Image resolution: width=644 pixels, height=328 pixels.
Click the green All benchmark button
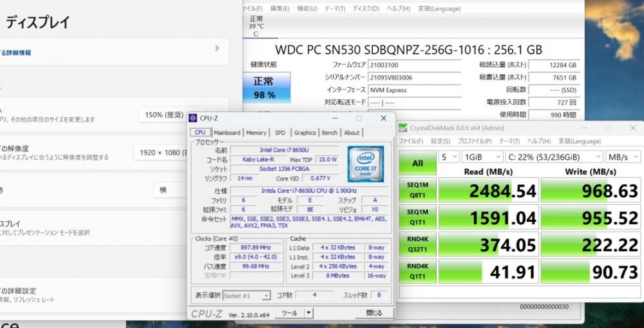point(418,163)
